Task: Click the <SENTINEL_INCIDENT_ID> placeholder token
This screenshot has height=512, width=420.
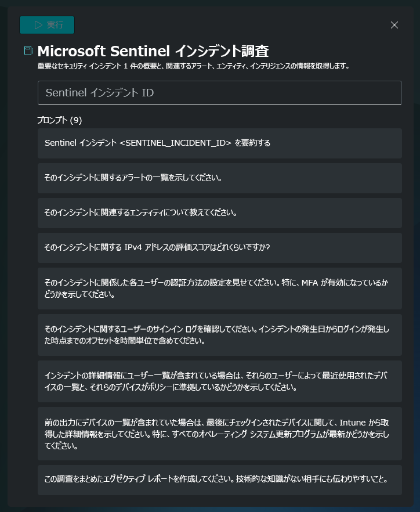Action: coord(176,143)
